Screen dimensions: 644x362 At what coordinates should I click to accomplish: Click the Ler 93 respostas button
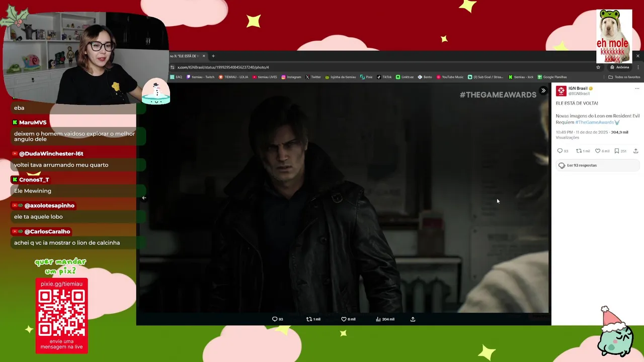point(598,165)
